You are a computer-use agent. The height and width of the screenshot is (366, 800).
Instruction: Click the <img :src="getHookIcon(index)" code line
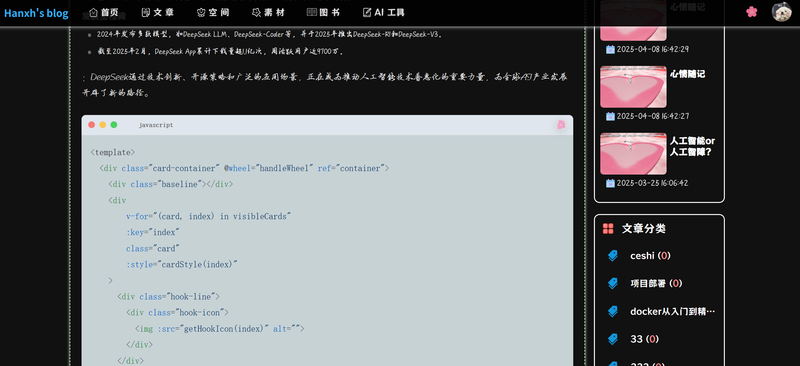pos(219,329)
